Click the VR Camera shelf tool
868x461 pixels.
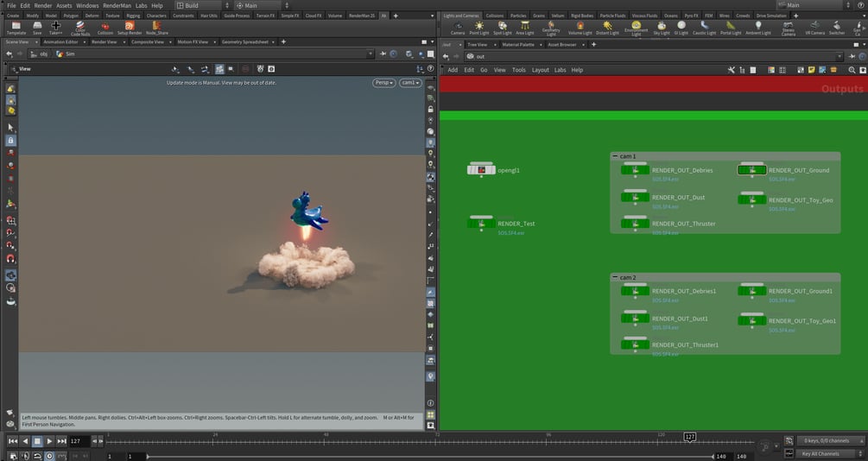814,28
